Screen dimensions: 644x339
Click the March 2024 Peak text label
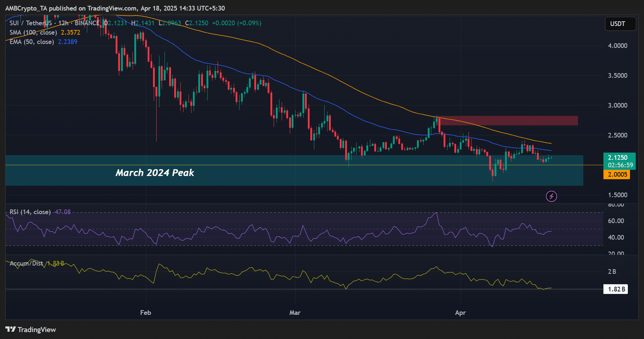[155, 173]
